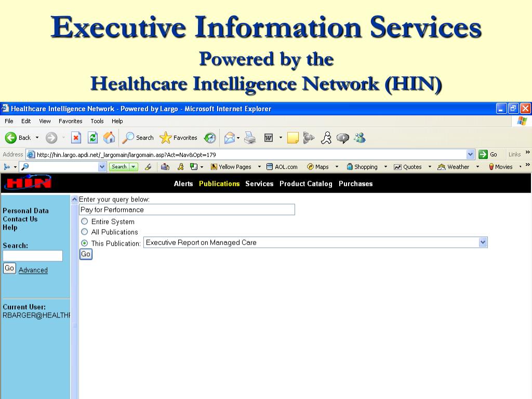Open the Personal Data link
This screenshot has width=532, height=399.
tap(26, 211)
